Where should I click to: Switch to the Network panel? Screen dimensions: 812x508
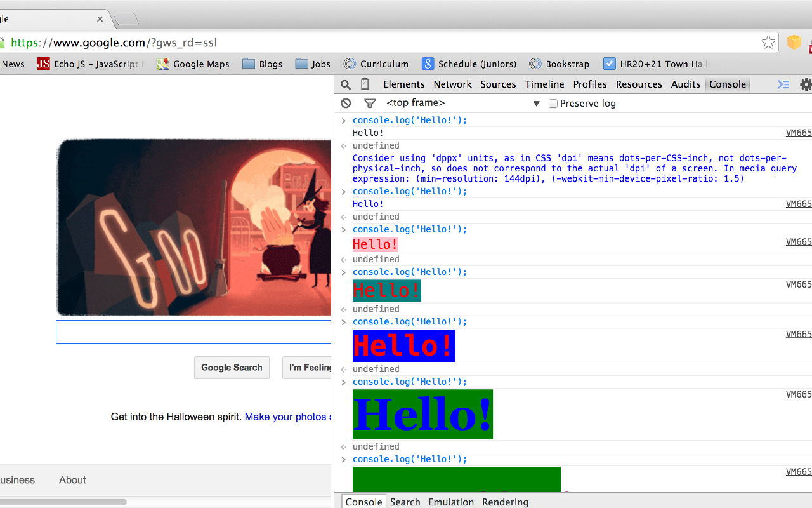(x=452, y=84)
